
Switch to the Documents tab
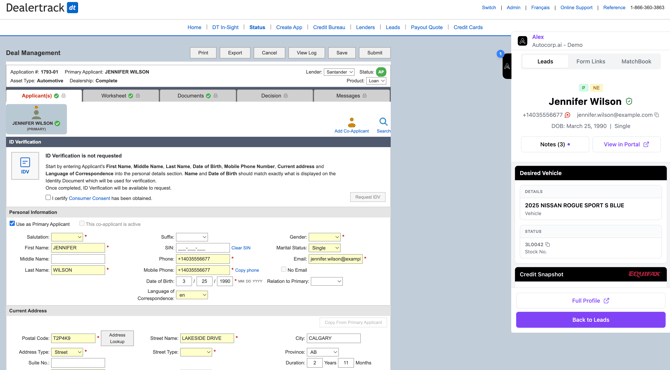click(198, 96)
